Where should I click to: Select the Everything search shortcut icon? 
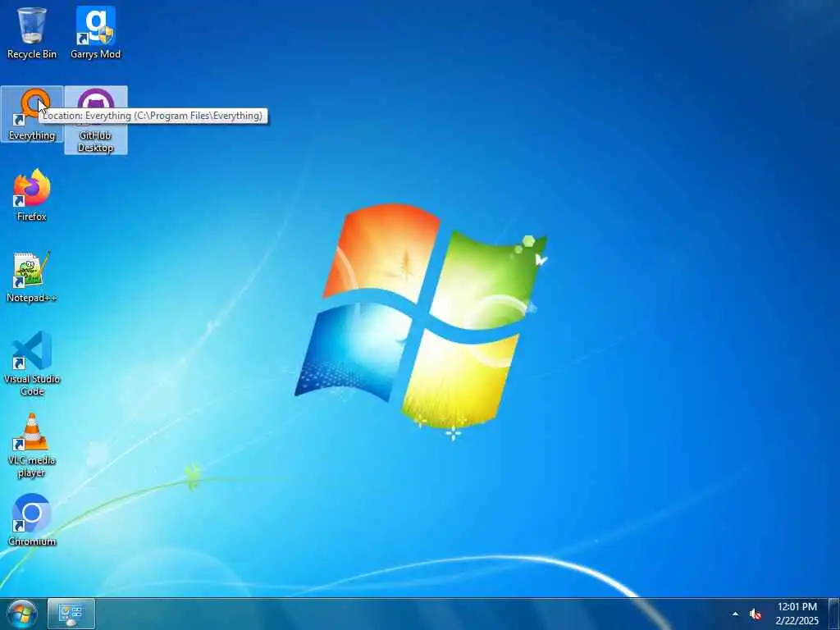pyautogui.click(x=32, y=114)
